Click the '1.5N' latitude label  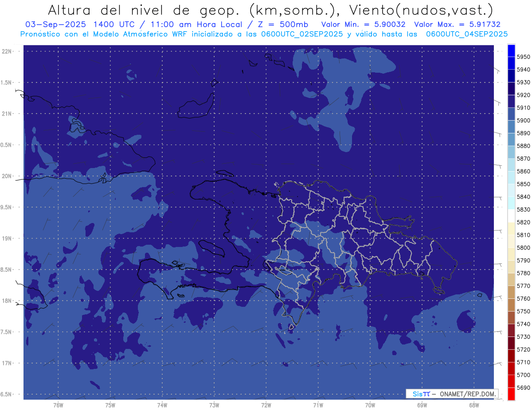click(x=7, y=82)
